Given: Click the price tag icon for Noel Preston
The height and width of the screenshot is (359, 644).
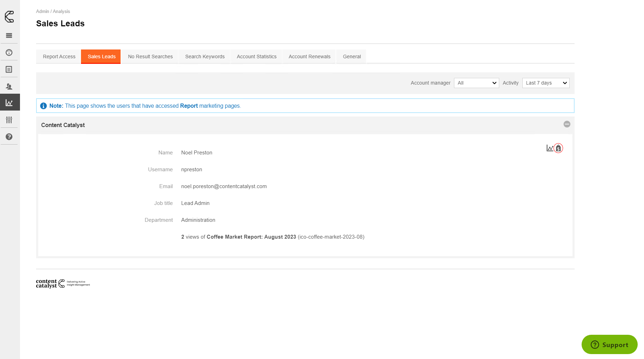Looking at the screenshot, I should pyautogui.click(x=558, y=148).
